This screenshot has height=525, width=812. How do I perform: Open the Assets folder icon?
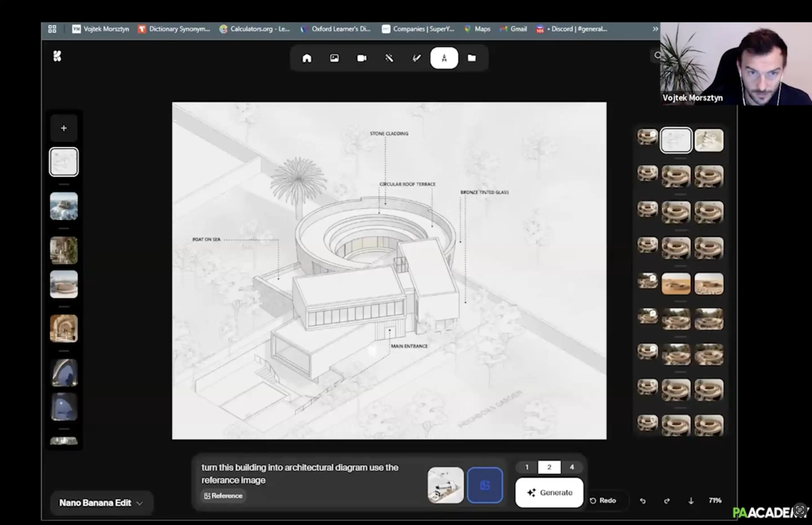[x=472, y=58]
